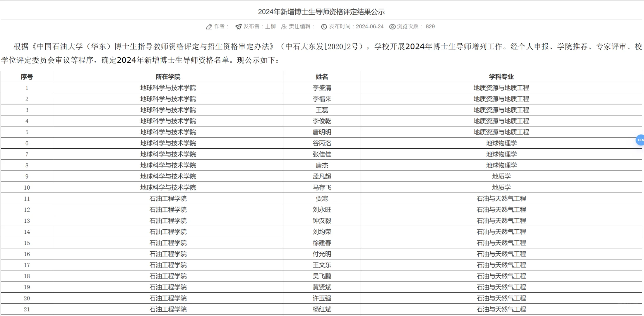The width and height of the screenshot is (644, 316).
Task: Select the name cell 吴飞鹏
Action: tap(322, 276)
